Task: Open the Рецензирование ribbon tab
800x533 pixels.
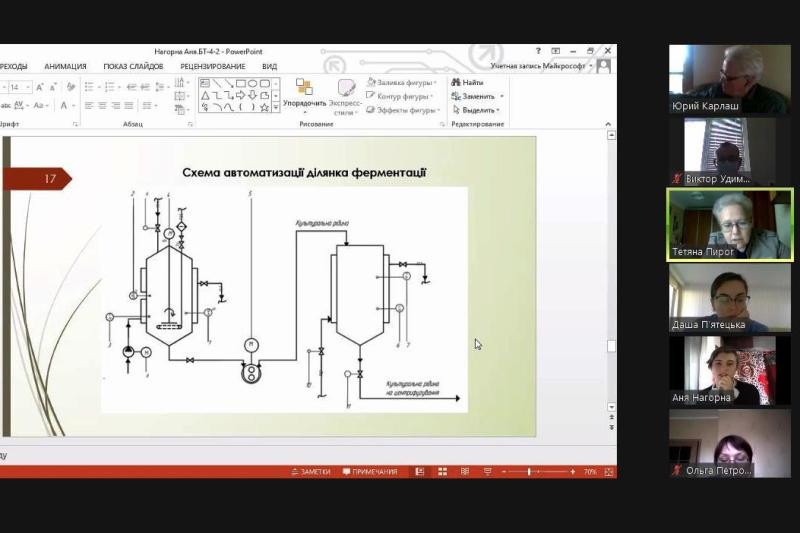Action: [213, 66]
